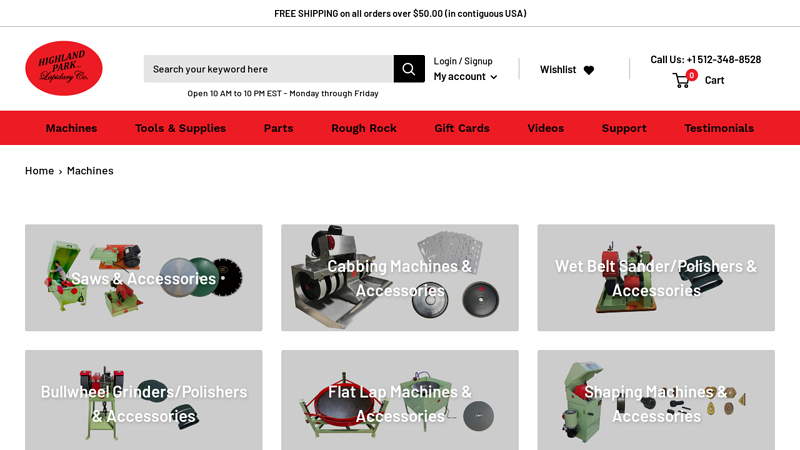Screen dimensions: 800x450
Task: Click the Login / Signup link
Action: (463, 61)
